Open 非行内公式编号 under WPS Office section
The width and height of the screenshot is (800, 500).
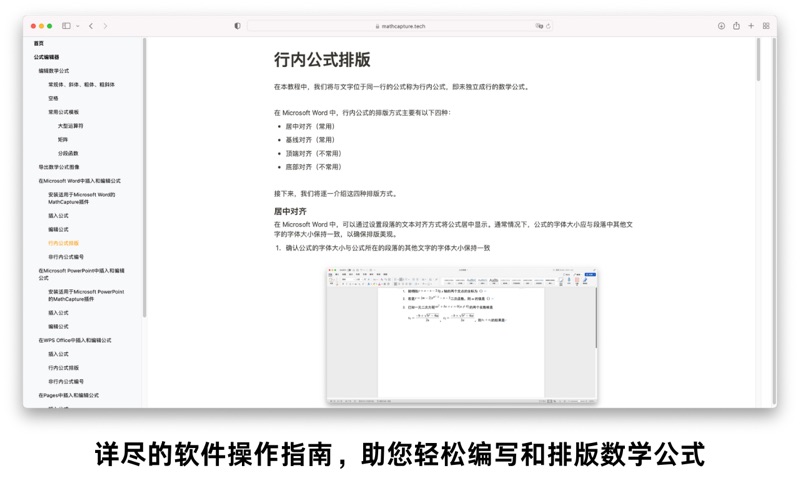click(x=66, y=382)
